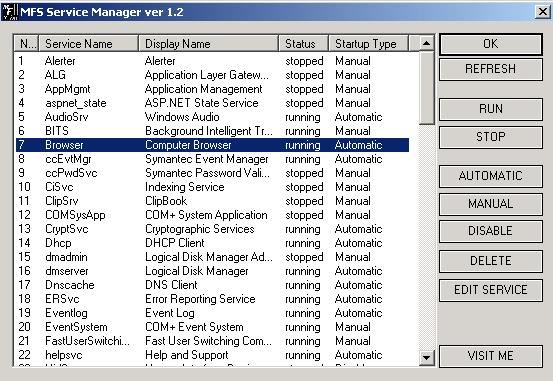This screenshot has height=381, width=553.
Task: Click the Indexing Service display name
Action: click(x=184, y=187)
